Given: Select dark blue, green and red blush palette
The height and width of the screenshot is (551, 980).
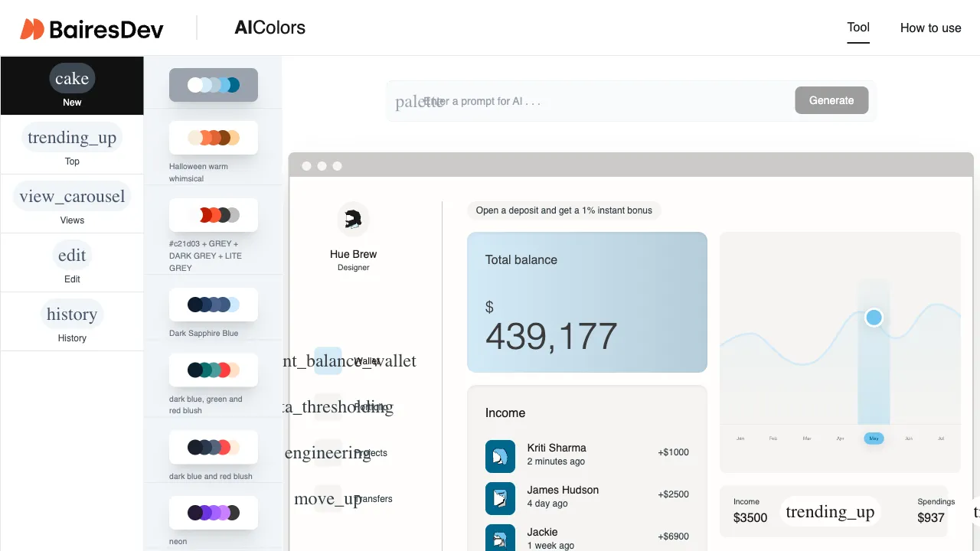Looking at the screenshot, I should pos(214,370).
